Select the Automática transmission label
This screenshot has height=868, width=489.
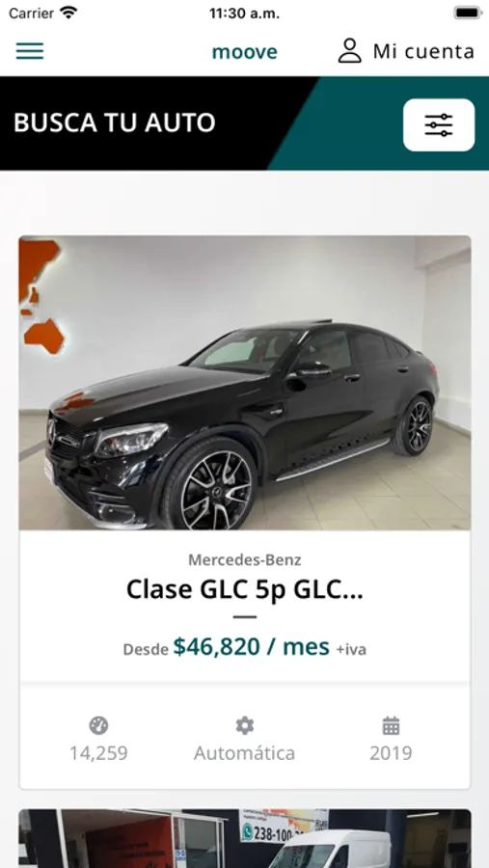click(x=244, y=753)
